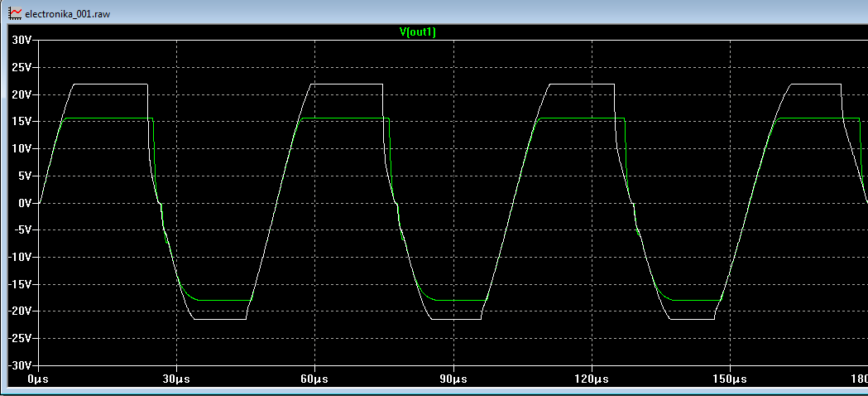Click the -10V label on vertical axis
The height and width of the screenshot is (396, 868).
click(x=21, y=258)
